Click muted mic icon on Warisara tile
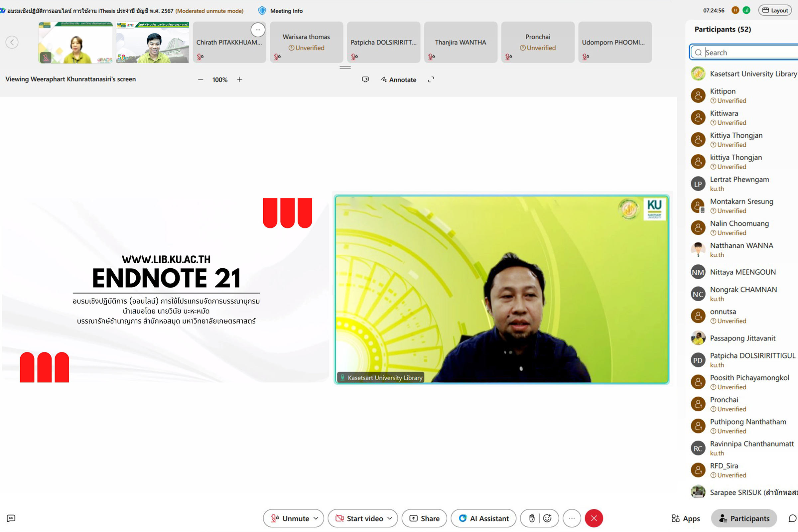This screenshot has height=532, width=798. [x=277, y=57]
